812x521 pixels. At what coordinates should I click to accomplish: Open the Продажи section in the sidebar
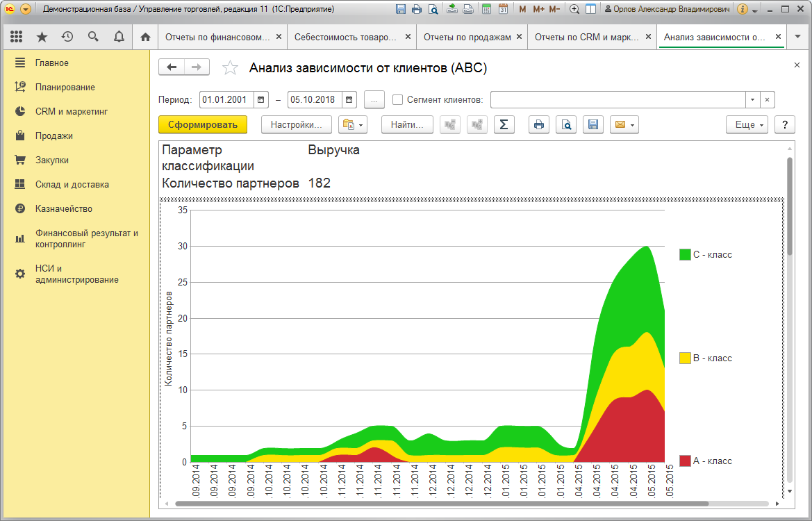pos(54,135)
